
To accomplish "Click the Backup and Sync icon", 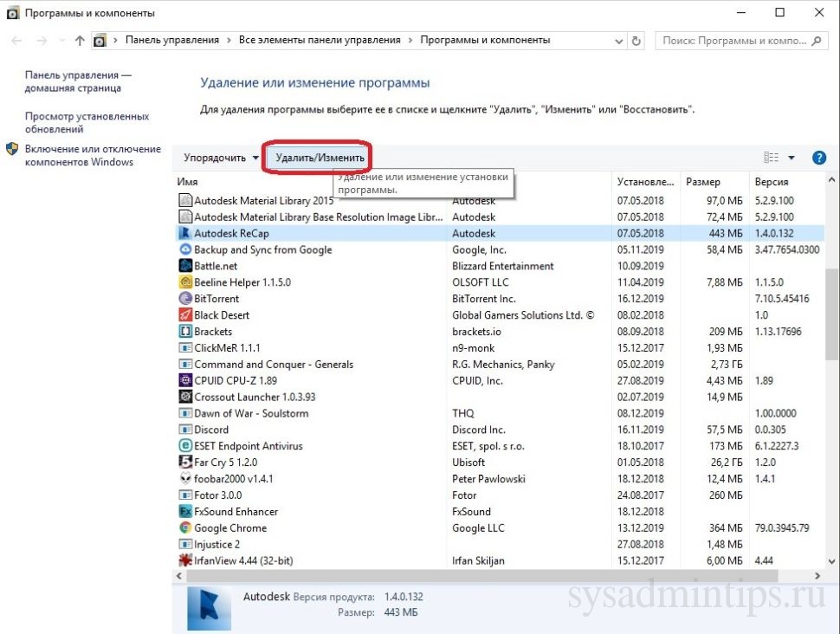I will [185, 249].
